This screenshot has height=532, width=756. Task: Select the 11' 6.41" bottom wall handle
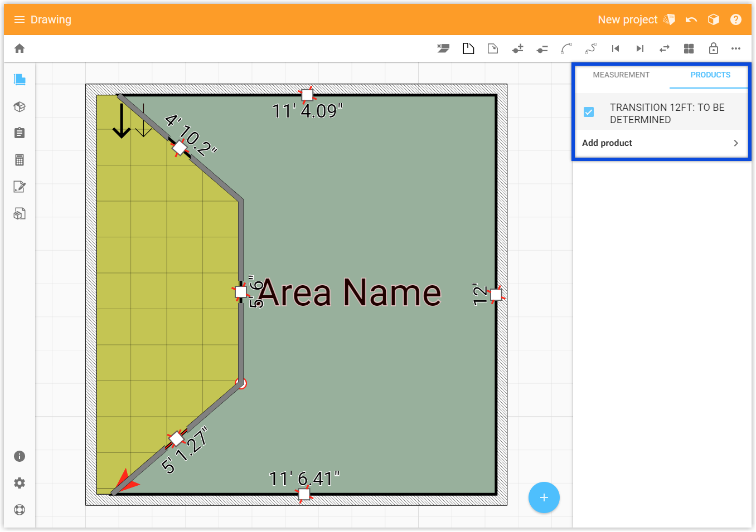click(304, 494)
